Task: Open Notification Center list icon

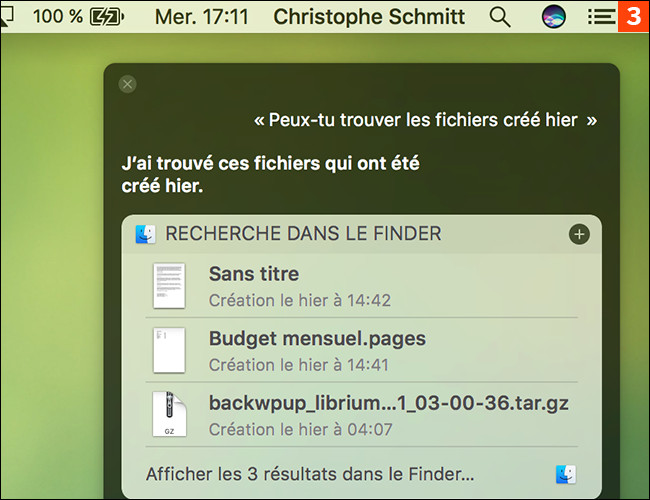Action: [600, 17]
